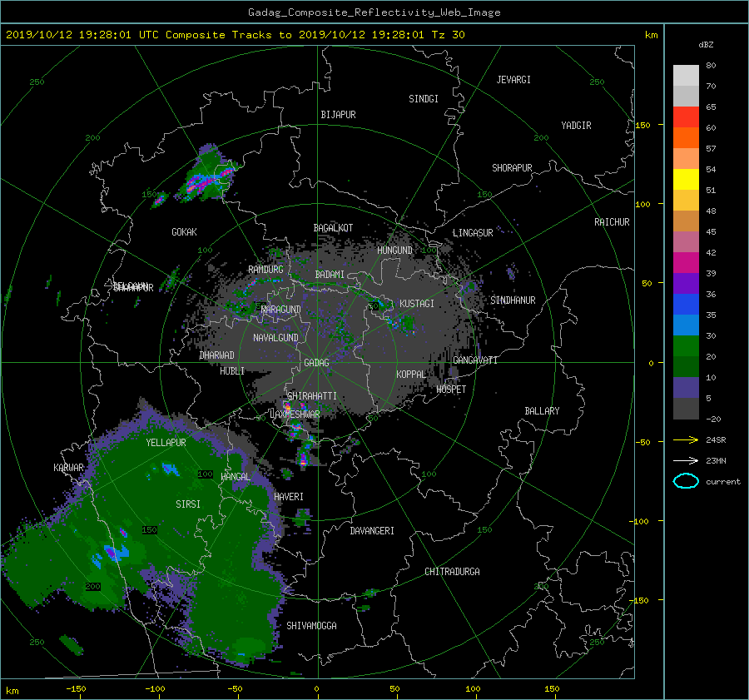Click the BIJAPUR city label

(338, 115)
